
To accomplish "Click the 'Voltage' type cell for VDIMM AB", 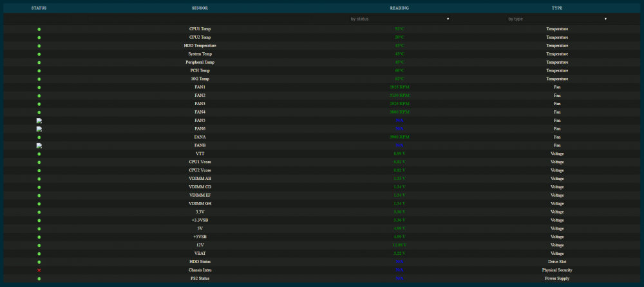I will [557, 179].
